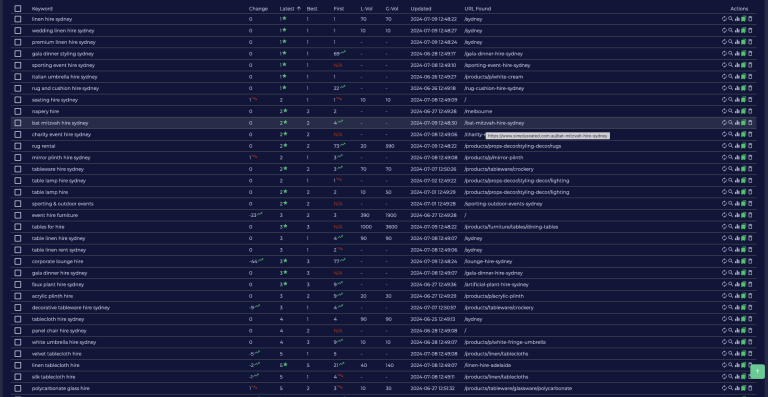This screenshot has height=397, width=768.
Task: Sort by the L-Vol column header
Action: [x=366, y=8]
